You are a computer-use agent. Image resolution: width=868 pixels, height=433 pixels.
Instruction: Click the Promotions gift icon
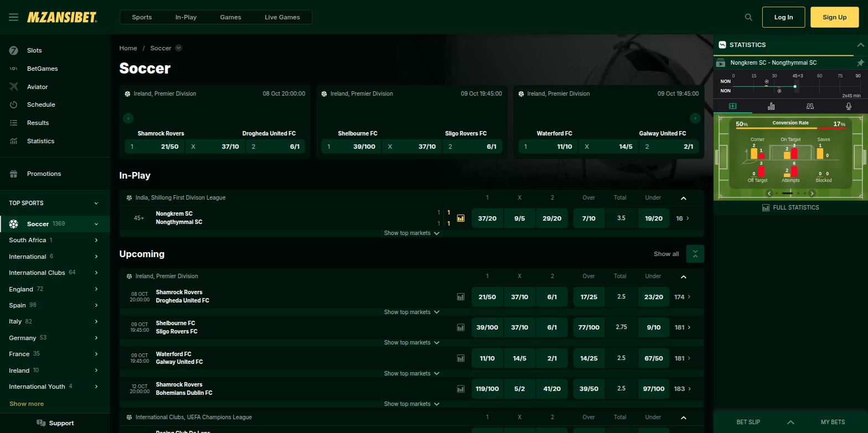14,174
